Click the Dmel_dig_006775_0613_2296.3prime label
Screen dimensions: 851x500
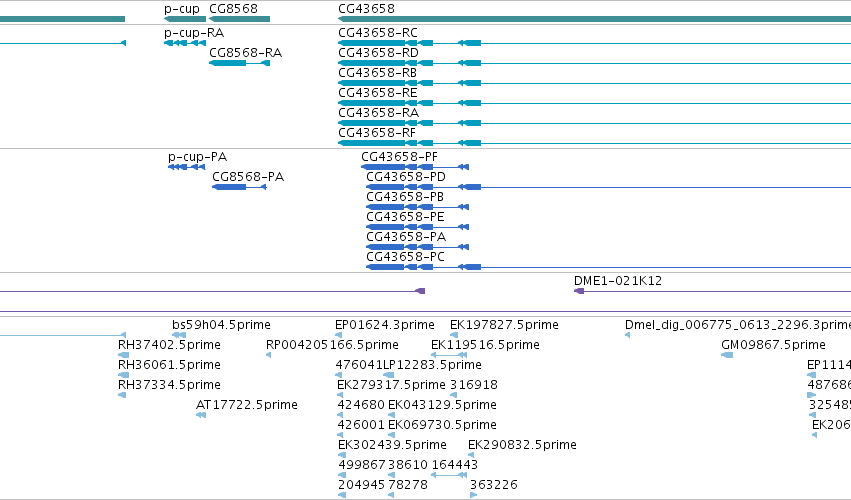[x=738, y=325]
